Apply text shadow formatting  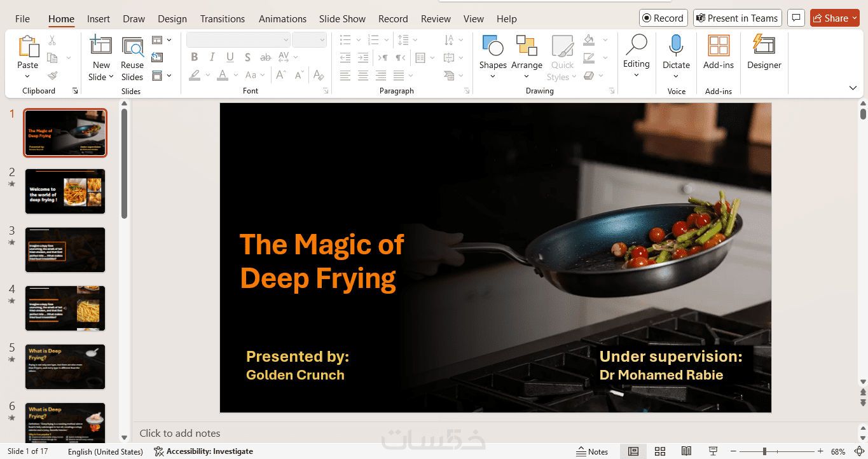point(248,57)
